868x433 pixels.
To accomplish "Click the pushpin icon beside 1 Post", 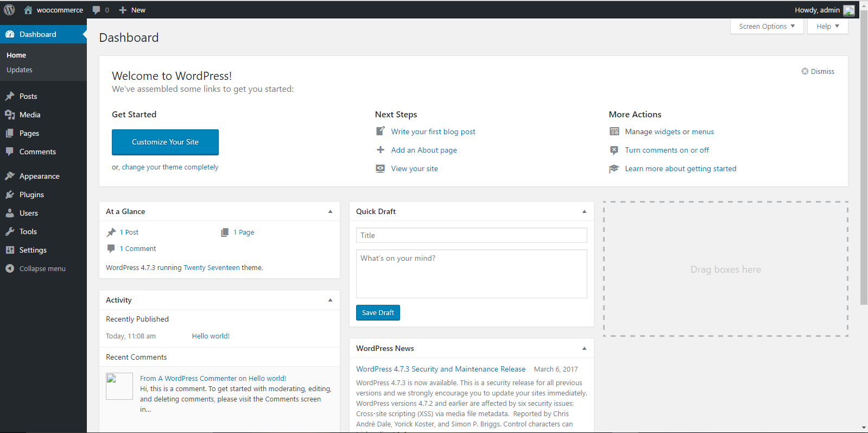I will point(111,233).
